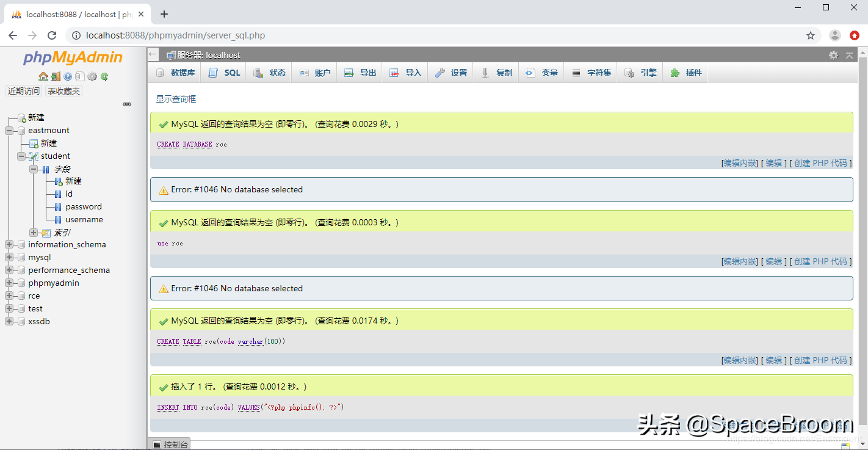868x450 pixels.
Task: Switch to the 表收藏夹 tab
Action: tap(63, 90)
